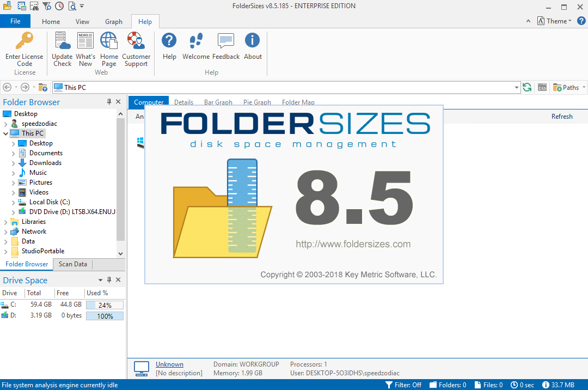Expand the Libraries tree node

coord(5,222)
